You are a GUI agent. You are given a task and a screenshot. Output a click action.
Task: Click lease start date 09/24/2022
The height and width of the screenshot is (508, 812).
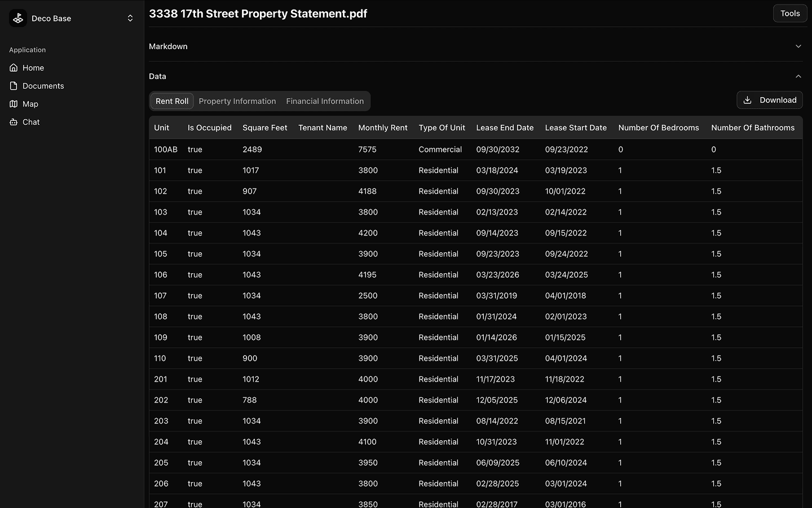566,254
